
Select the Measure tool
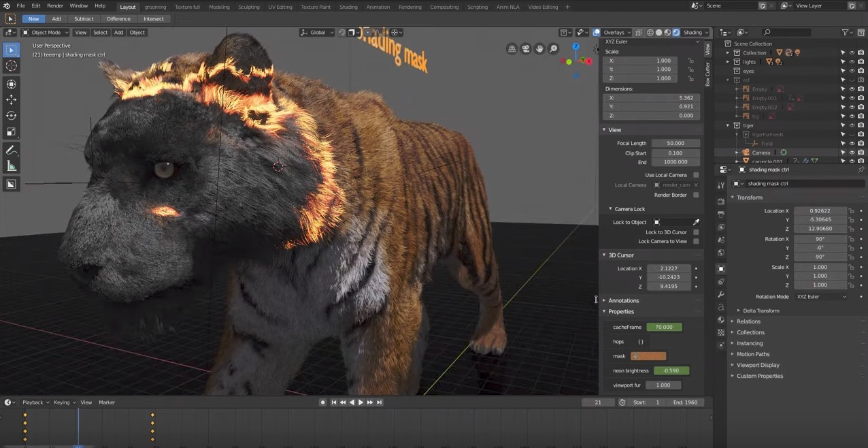click(x=12, y=166)
